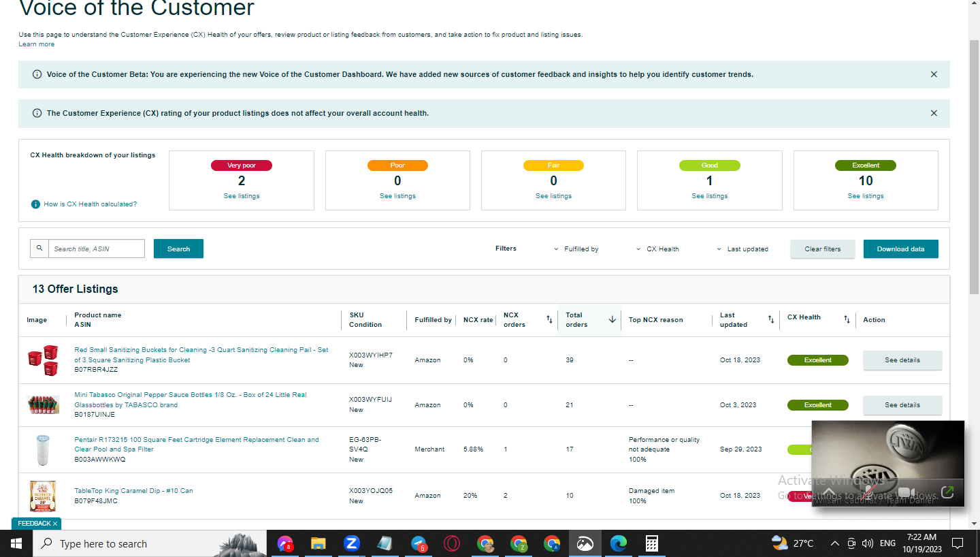The height and width of the screenshot is (557, 980).
Task: Click the 5.88% NCX rate cell
Action: tap(473, 449)
